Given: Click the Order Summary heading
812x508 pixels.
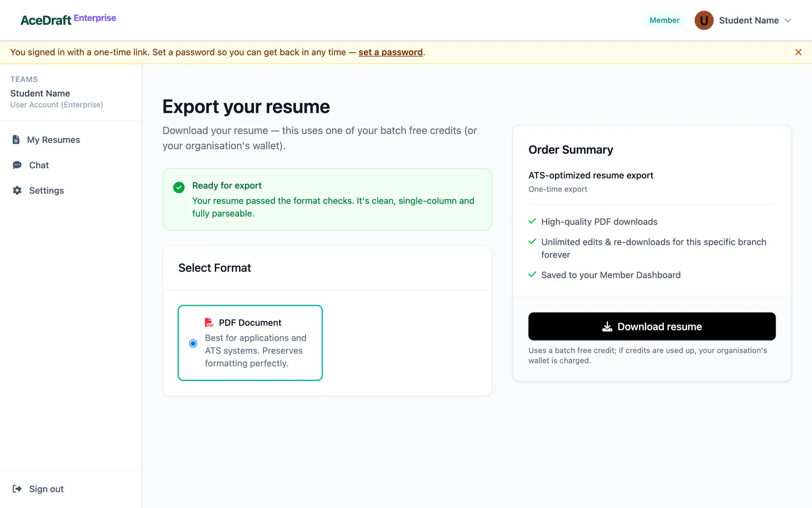Looking at the screenshot, I should (x=570, y=150).
